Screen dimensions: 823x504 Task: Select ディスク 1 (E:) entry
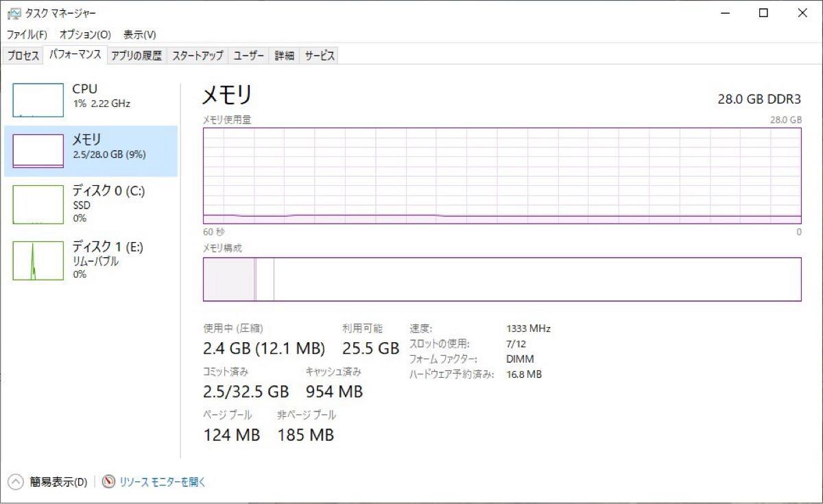click(91, 260)
